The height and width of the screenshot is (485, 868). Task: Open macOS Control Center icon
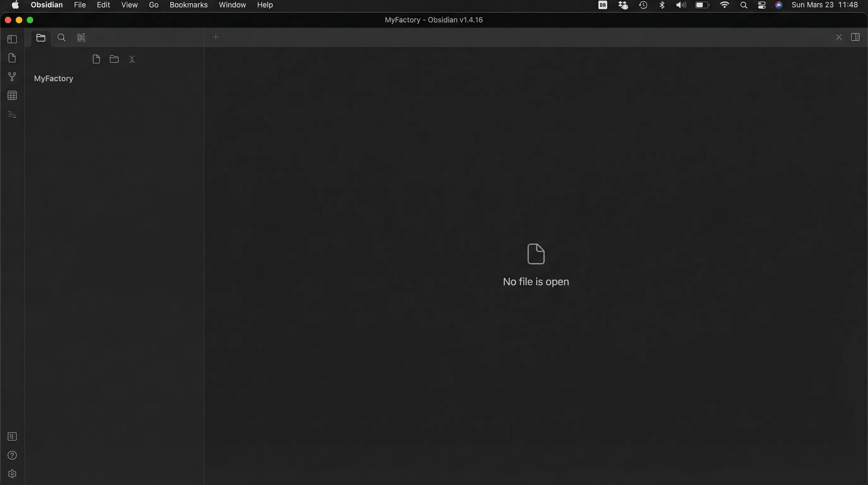(761, 5)
